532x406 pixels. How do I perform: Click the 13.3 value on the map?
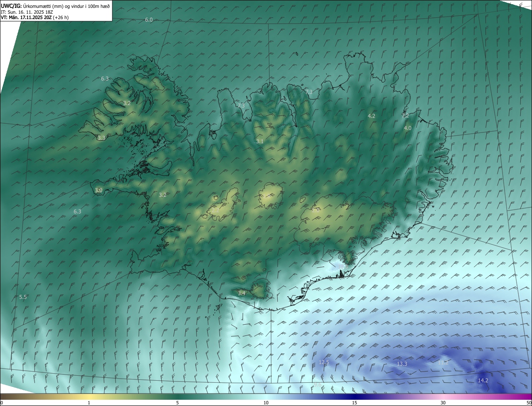[x=402, y=364]
